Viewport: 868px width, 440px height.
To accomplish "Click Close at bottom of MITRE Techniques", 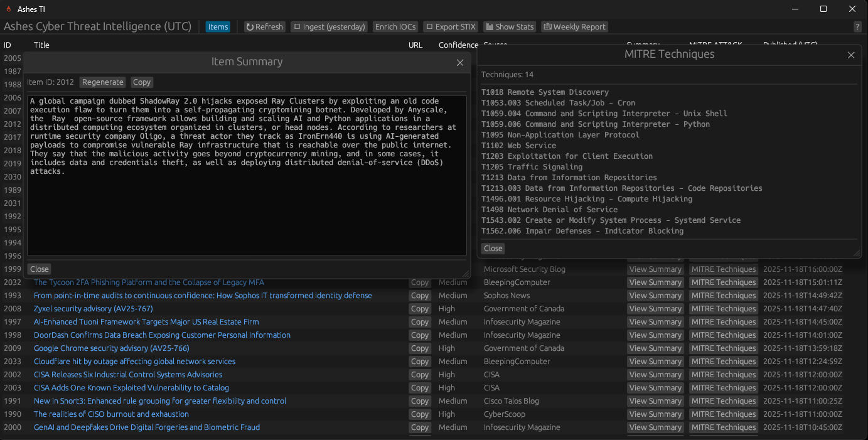I will point(493,249).
